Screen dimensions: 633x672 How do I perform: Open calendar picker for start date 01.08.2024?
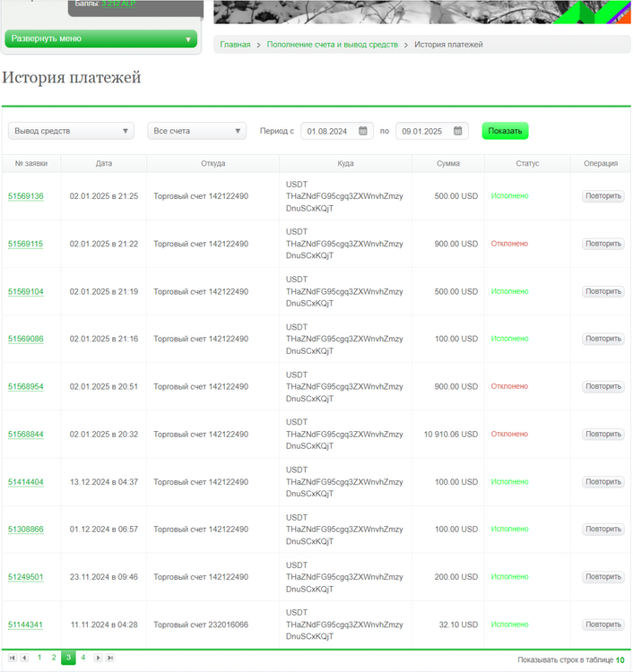click(x=363, y=131)
